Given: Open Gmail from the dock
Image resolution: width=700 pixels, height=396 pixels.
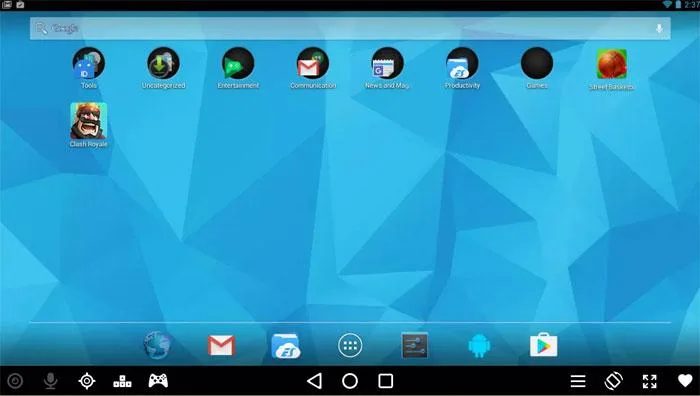Looking at the screenshot, I should pyautogui.click(x=221, y=346).
